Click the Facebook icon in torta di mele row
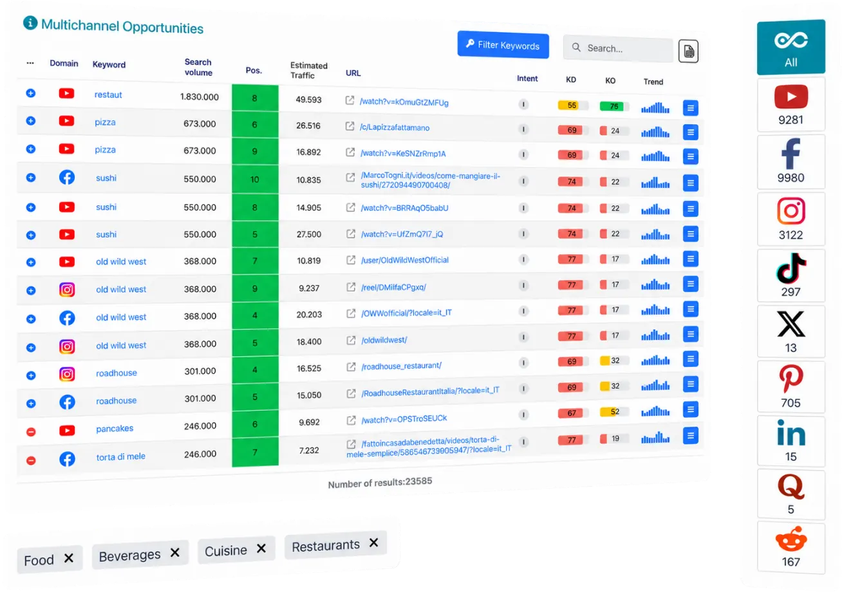 [x=67, y=459]
